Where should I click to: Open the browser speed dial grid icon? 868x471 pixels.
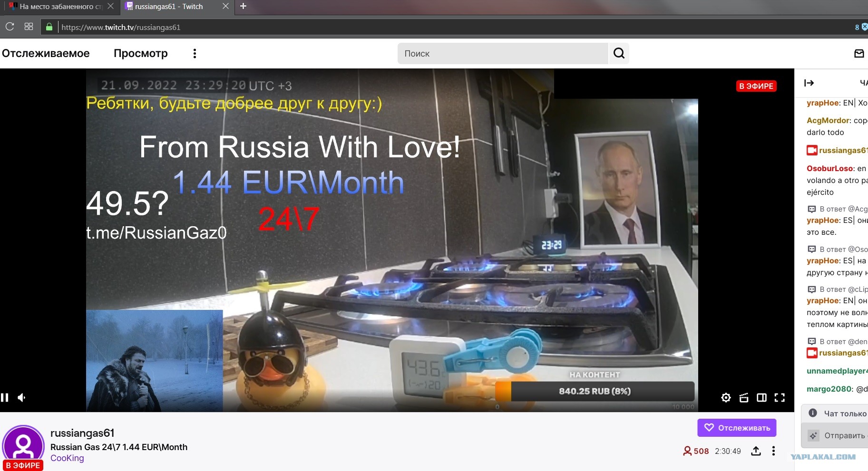pos(29,27)
